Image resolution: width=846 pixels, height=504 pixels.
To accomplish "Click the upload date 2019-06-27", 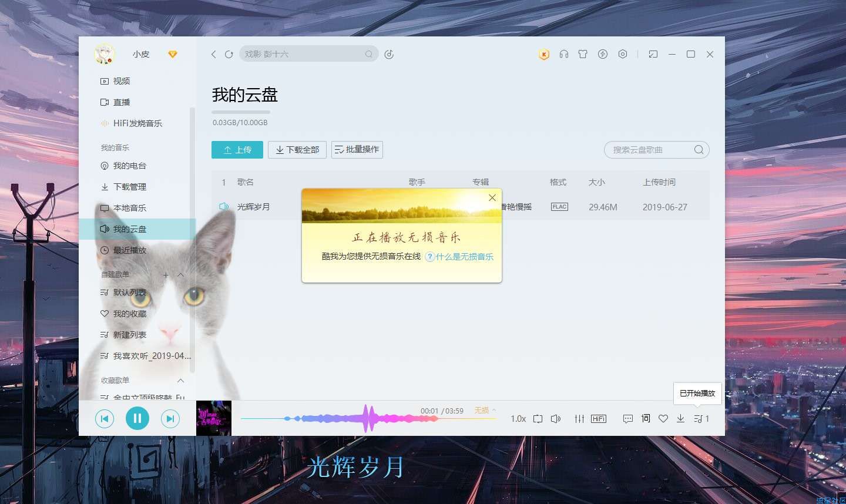I will pyautogui.click(x=665, y=207).
